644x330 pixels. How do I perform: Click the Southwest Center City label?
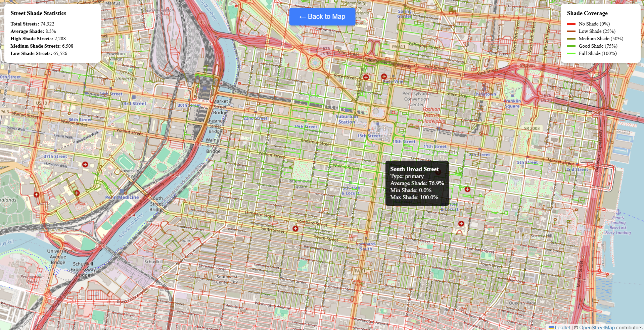tap(227, 279)
